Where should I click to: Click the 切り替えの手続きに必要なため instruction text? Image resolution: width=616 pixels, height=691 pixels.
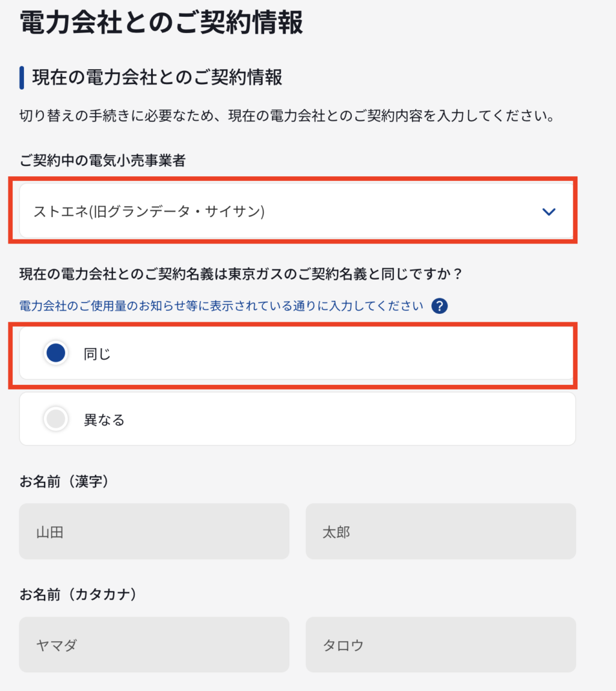pos(287,116)
